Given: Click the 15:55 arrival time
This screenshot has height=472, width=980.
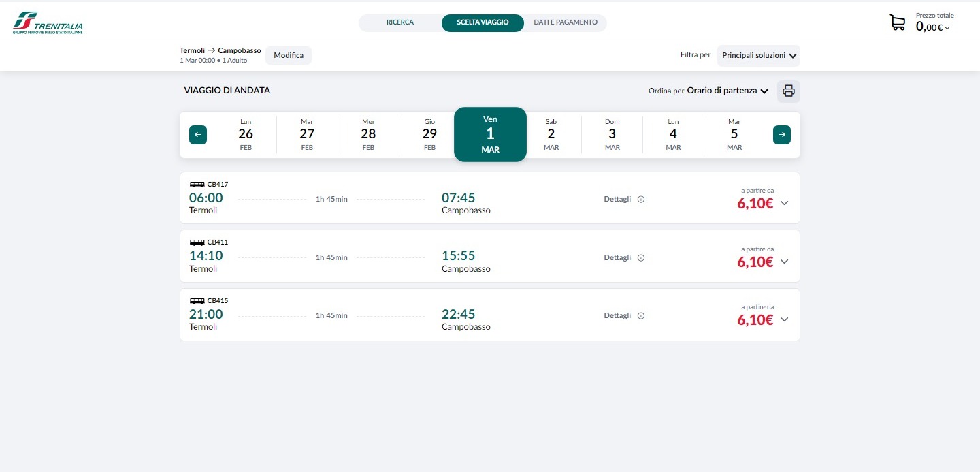Looking at the screenshot, I should [459, 256].
